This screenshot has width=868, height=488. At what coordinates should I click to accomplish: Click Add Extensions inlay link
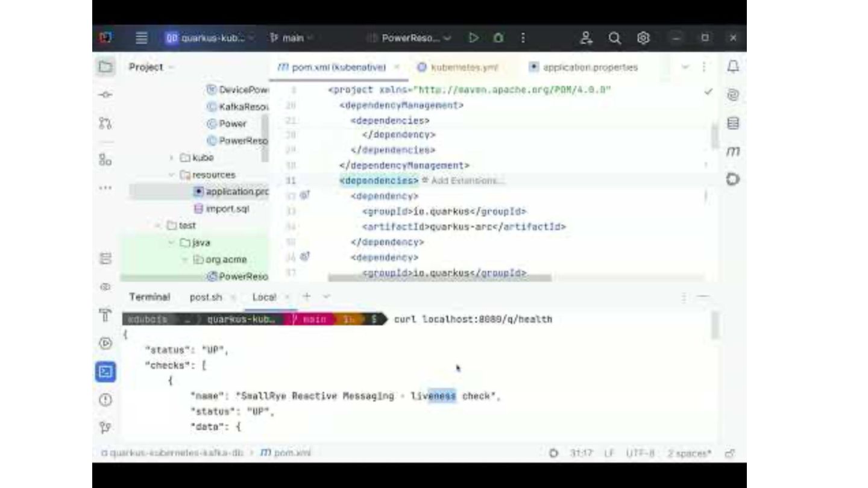[463, 181]
